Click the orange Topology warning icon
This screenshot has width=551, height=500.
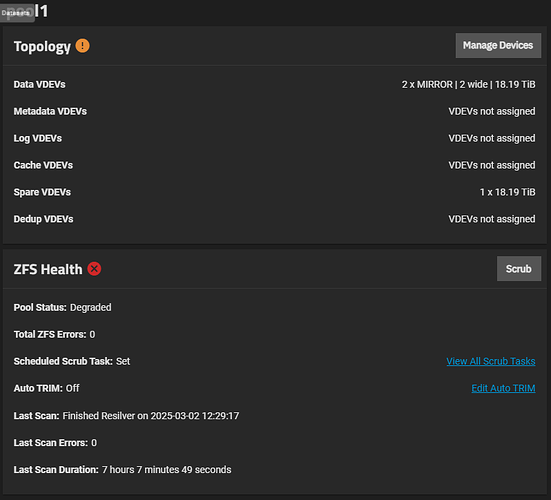83,46
